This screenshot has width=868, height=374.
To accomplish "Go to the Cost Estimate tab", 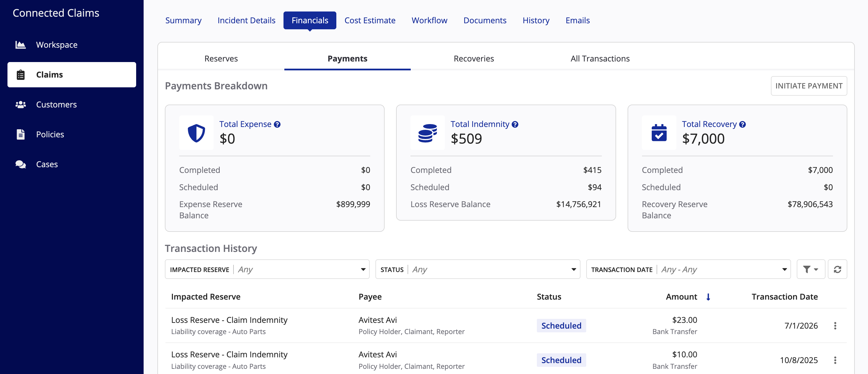I will click(x=370, y=21).
